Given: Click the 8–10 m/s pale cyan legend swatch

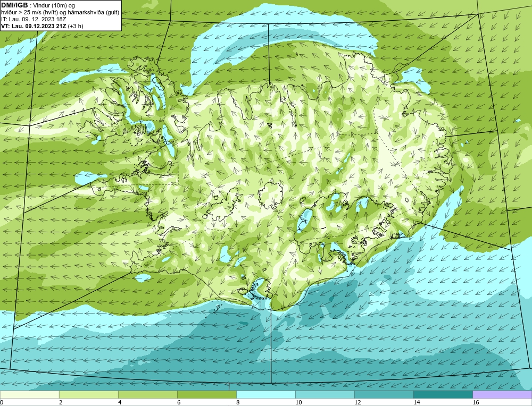Looking at the screenshot, I should click(265, 394).
